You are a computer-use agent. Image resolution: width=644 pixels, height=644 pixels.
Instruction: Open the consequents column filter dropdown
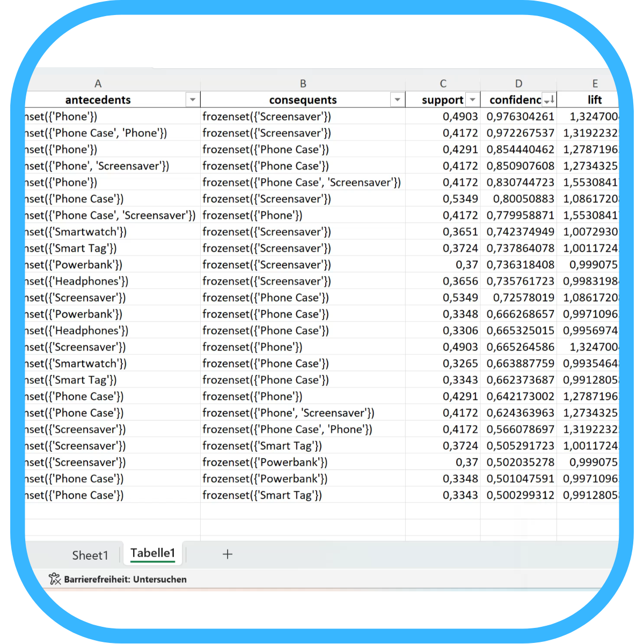tap(397, 100)
